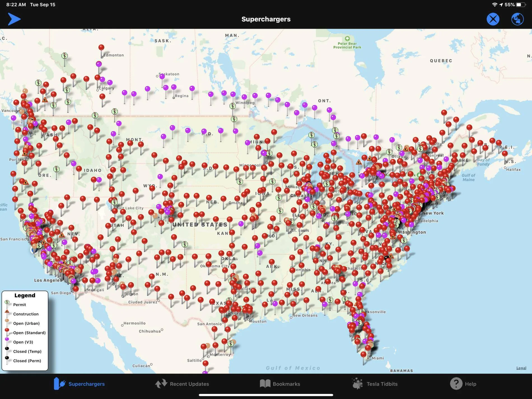Viewport: 532px width, 399px height.
Task: Open the Bookmarks tab
Action: [280, 384]
